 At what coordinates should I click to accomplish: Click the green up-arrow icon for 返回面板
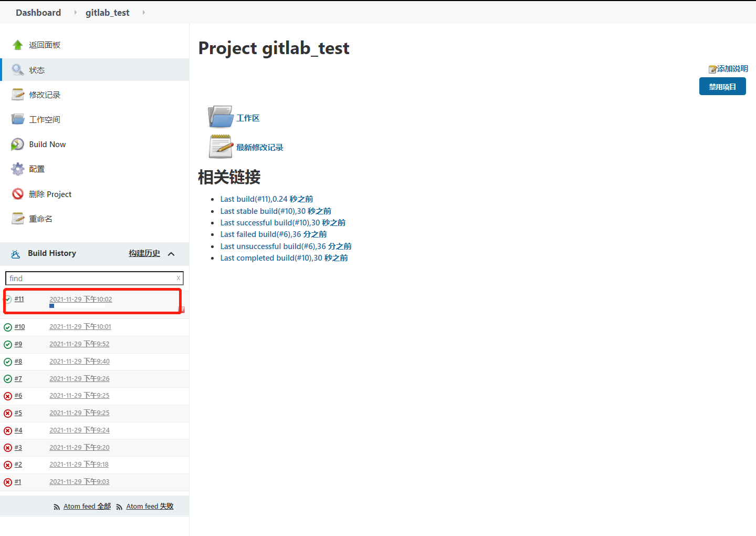point(18,45)
